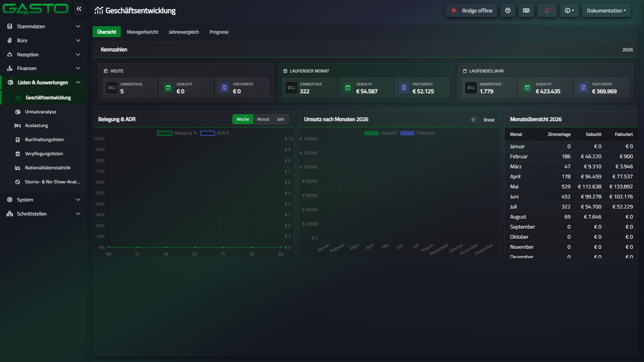Select the Monat range button
The image size is (644, 362).
263,119
